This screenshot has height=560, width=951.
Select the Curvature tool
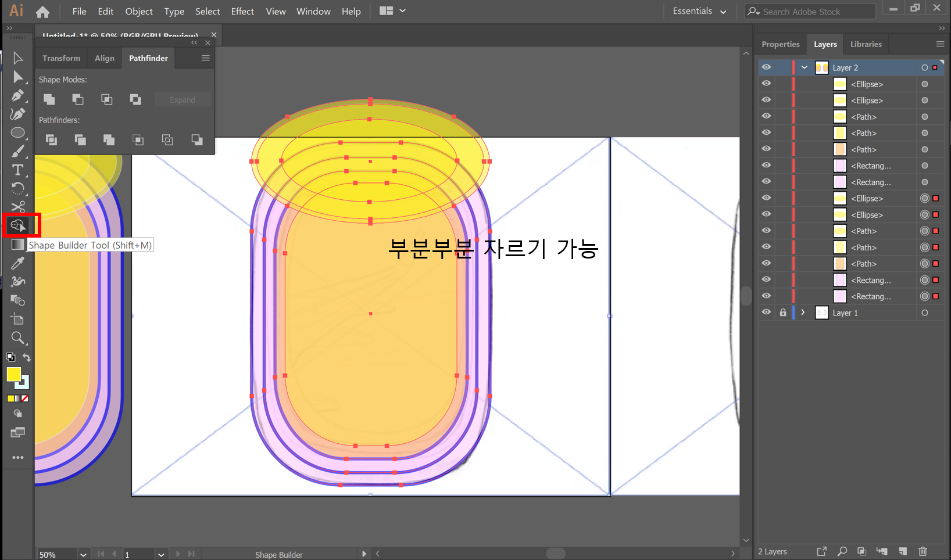pos(17,114)
